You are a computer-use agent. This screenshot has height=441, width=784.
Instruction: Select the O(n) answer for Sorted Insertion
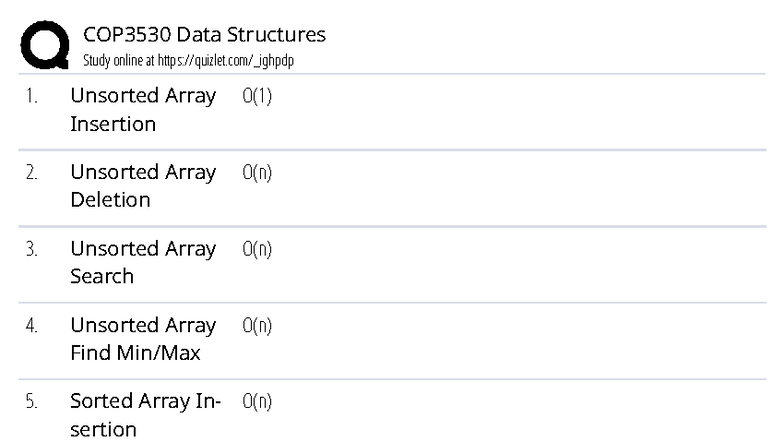[257, 402]
